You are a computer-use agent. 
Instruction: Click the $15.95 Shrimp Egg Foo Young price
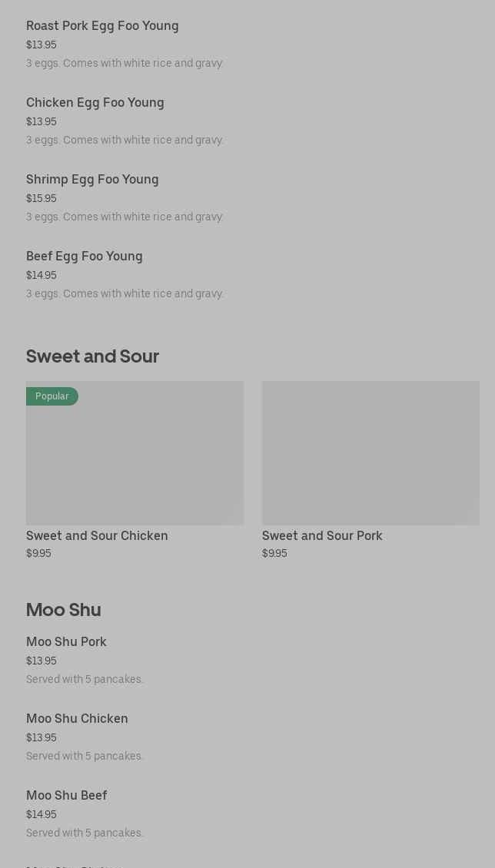42,199
